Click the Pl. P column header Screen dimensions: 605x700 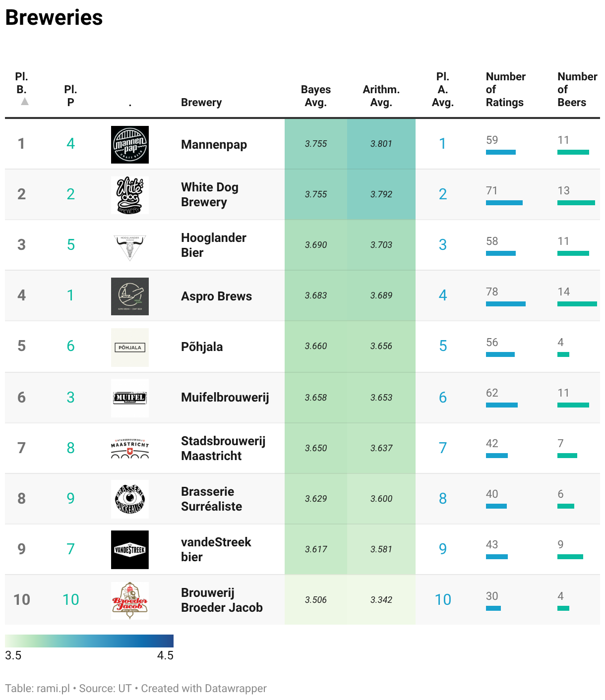70,96
